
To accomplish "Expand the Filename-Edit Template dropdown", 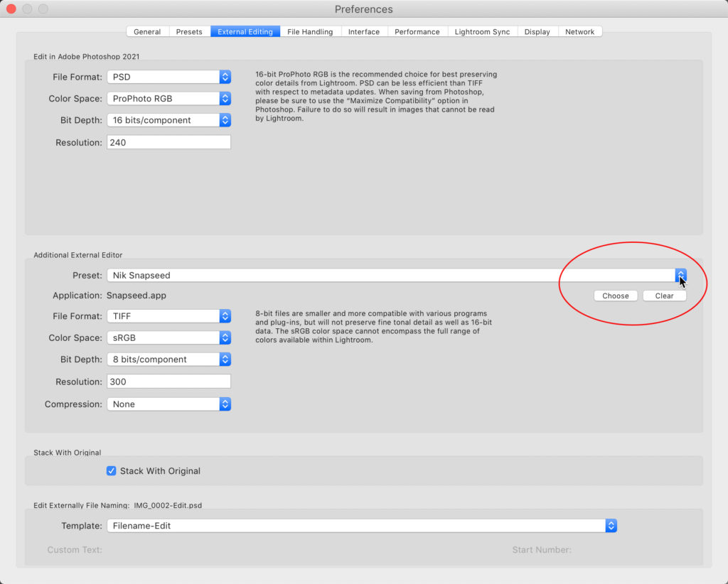I will [361, 526].
